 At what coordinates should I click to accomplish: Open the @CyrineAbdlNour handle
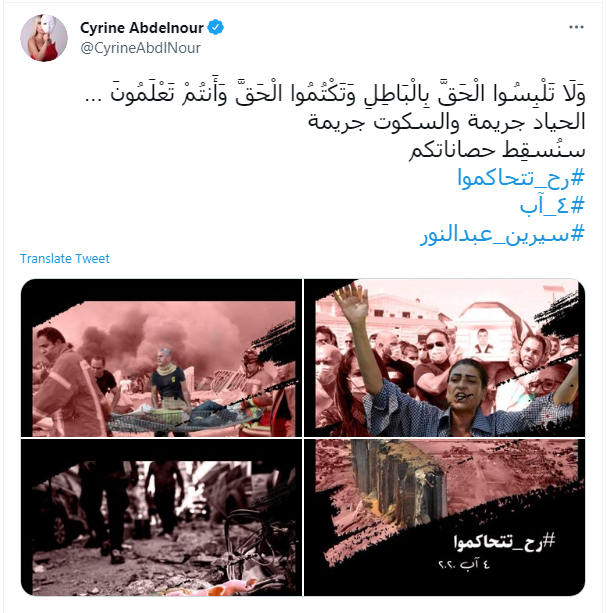point(140,48)
